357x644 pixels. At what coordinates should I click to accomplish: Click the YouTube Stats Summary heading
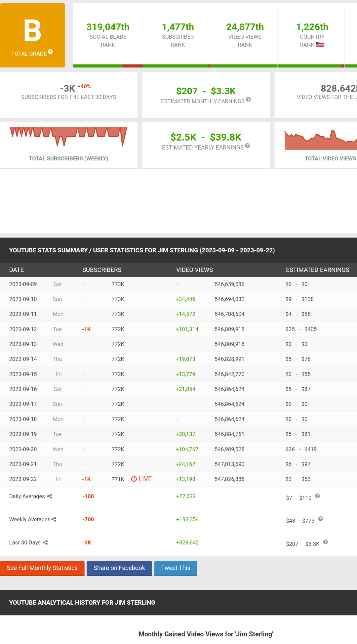point(142,250)
